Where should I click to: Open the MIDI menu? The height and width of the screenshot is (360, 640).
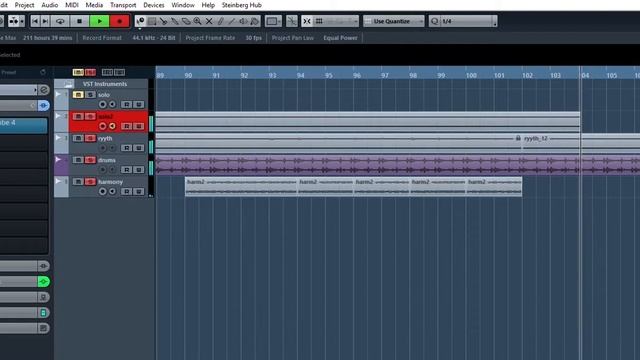point(72,5)
